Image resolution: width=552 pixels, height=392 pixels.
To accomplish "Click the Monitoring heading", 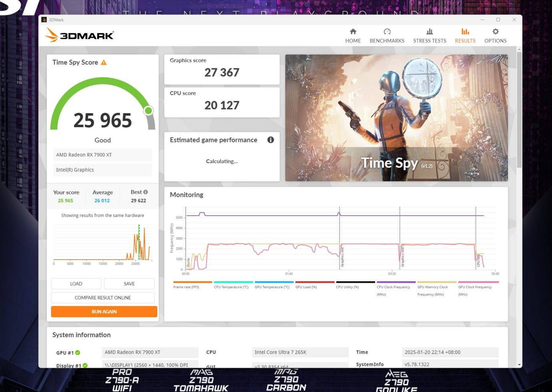I will point(187,195).
